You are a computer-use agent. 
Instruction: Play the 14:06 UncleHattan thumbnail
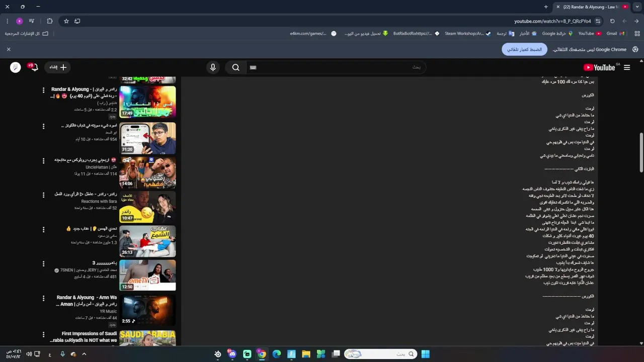tap(147, 172)
